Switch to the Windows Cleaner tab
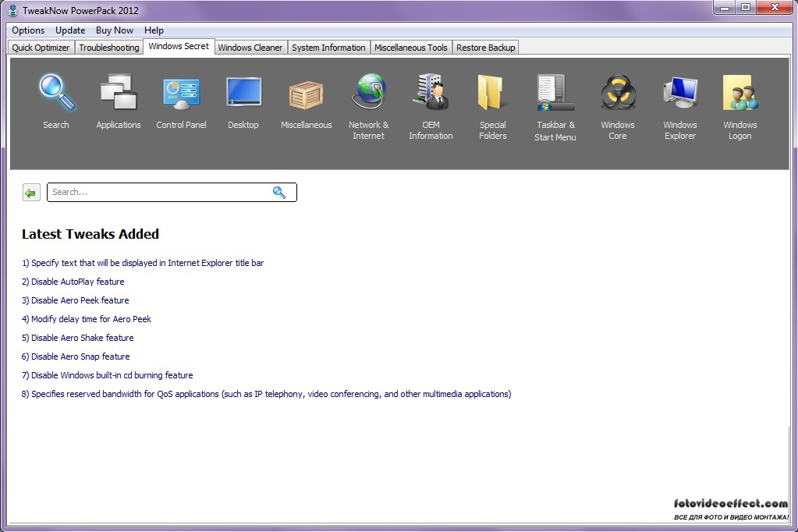Image resolution: width=798 pixels, height=532 pixels. pos(250,48)
